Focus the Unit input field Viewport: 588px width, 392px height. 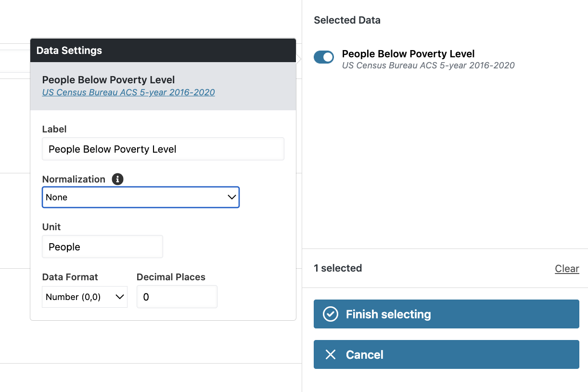click(x=102, y=247)
